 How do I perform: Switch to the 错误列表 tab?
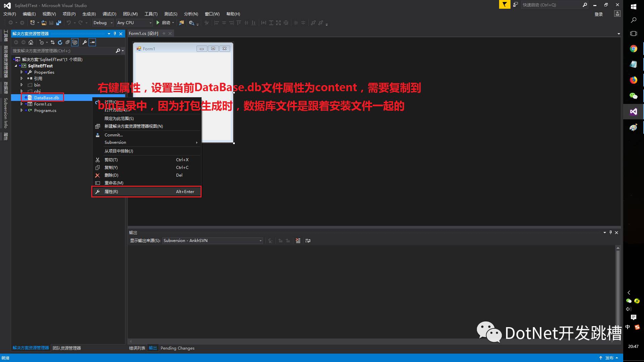137,348
